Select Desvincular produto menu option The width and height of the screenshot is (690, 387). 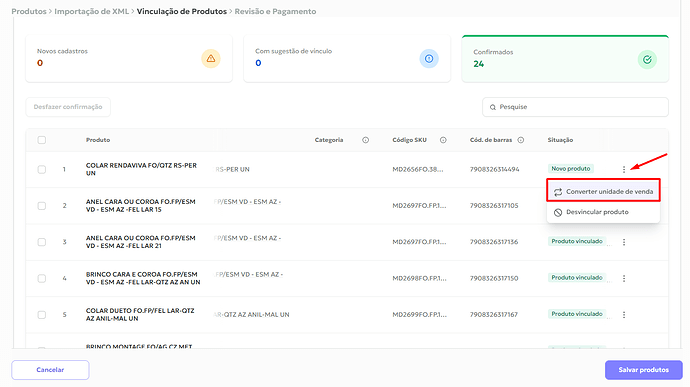point(603,212)
